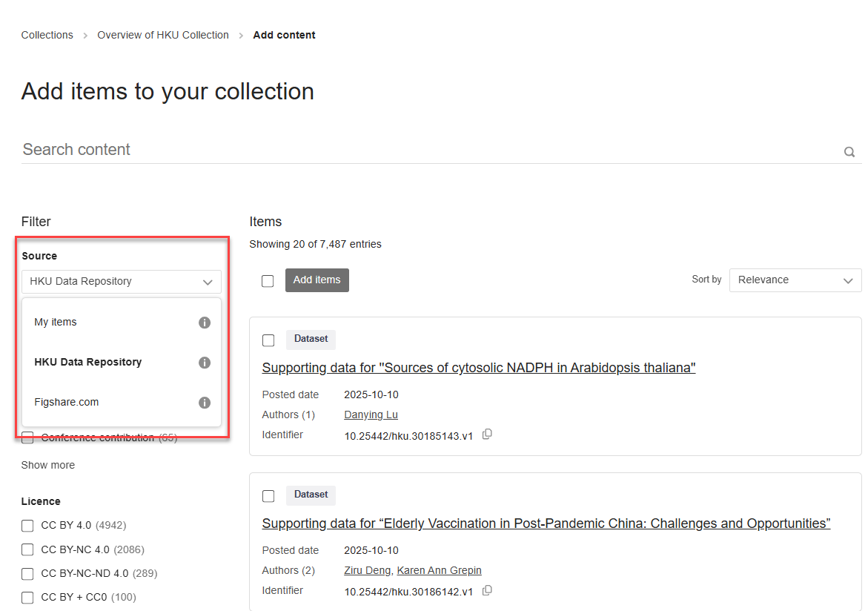
Task: Click info icon next to My items
Action: tap(205, 323)
